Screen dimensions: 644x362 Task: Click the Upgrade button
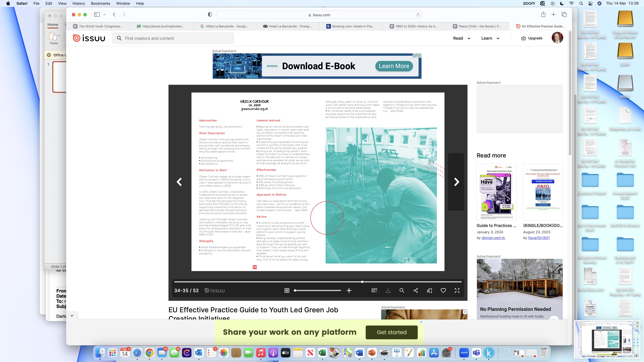531,38
